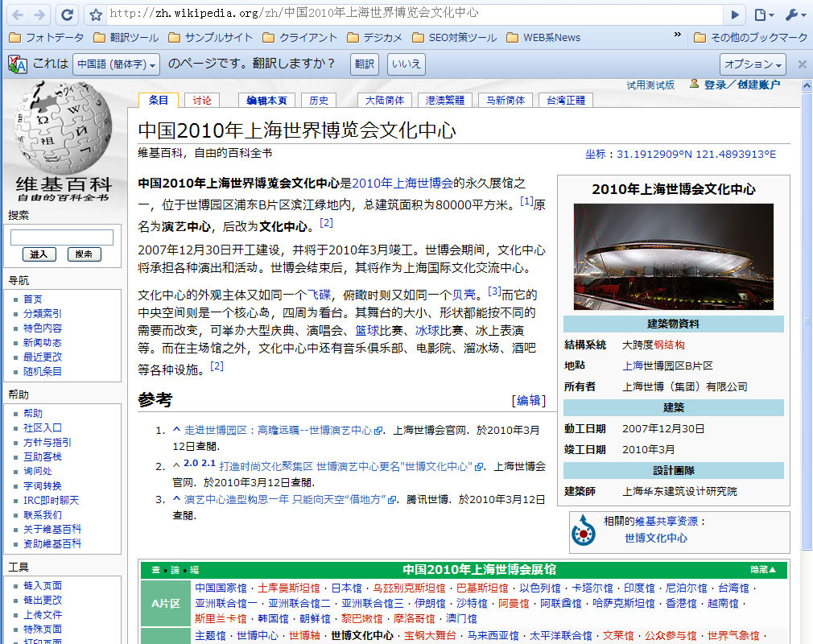The height and width of the screenshot is (644, 813).
Task: Open the オプション dropdown in translate bar
Action: point(753,64)
